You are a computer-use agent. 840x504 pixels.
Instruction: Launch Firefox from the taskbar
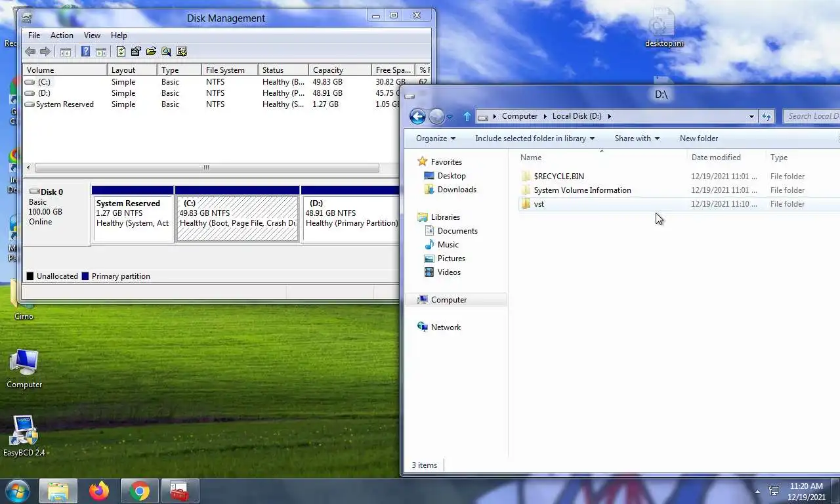(x=99, y=491)
